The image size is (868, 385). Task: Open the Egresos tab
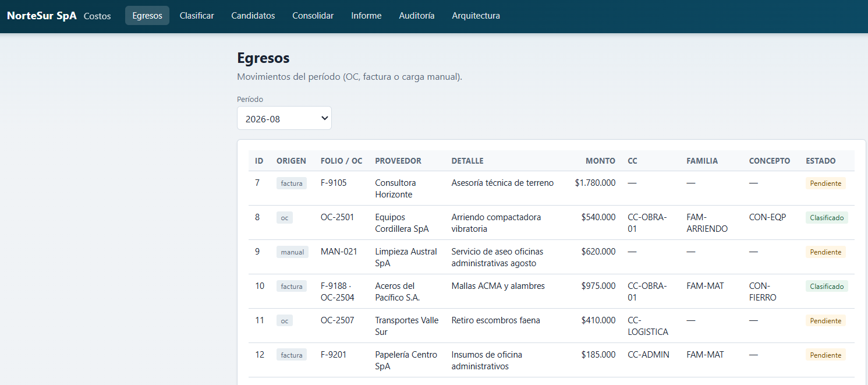(147, 16)
